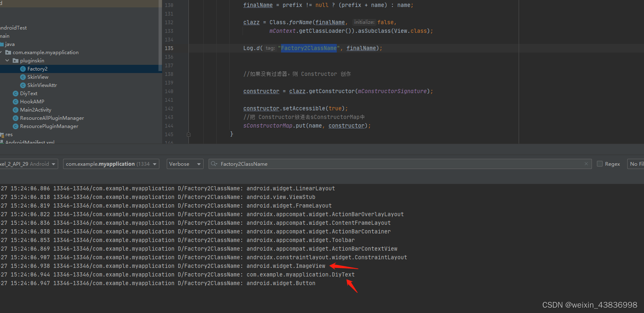Viewport: 644px width, 313px height.
Task: Click the constructor.setAccessible(true) line
Action: point(295,109)
